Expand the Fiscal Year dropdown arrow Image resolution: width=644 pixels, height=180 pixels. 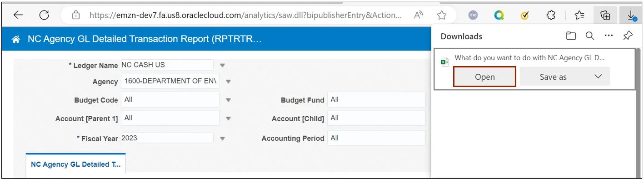point(222,139)
